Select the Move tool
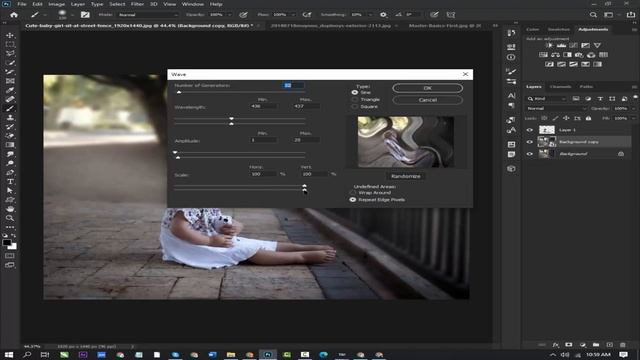The height and width of the screenshot is (360, 640). [10, 36]
